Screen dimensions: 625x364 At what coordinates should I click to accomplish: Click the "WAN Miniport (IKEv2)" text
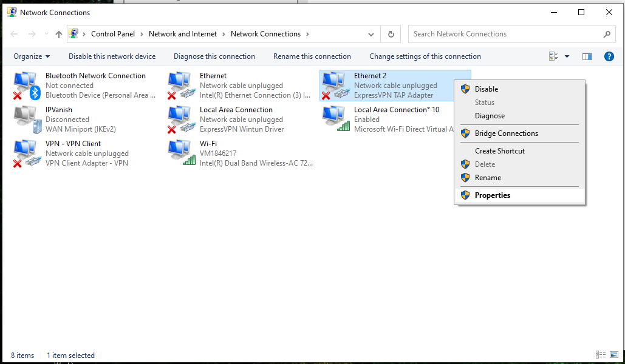point(81,129)
